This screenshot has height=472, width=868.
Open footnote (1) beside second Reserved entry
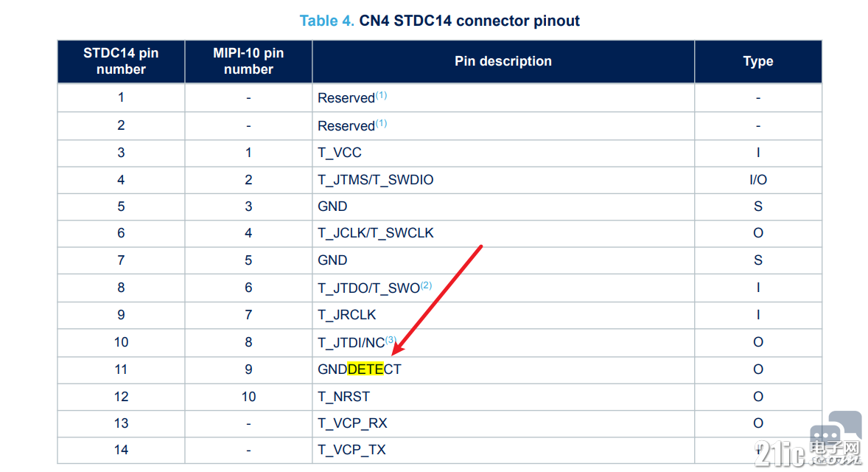(x=382, y=123)
